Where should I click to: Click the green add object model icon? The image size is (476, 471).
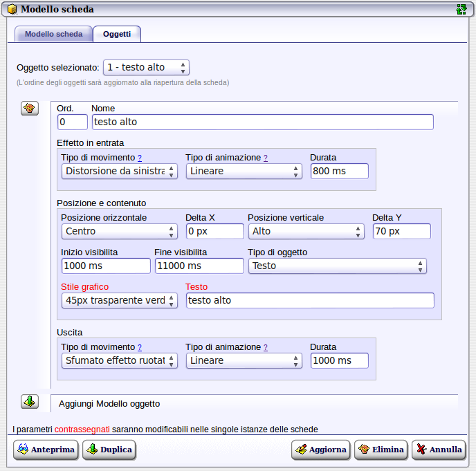pyautogui.click(x=30, y=402)
